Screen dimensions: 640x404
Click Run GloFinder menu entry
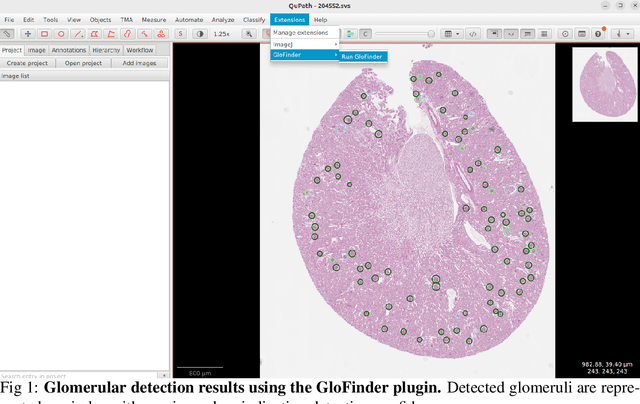(364, 56)
